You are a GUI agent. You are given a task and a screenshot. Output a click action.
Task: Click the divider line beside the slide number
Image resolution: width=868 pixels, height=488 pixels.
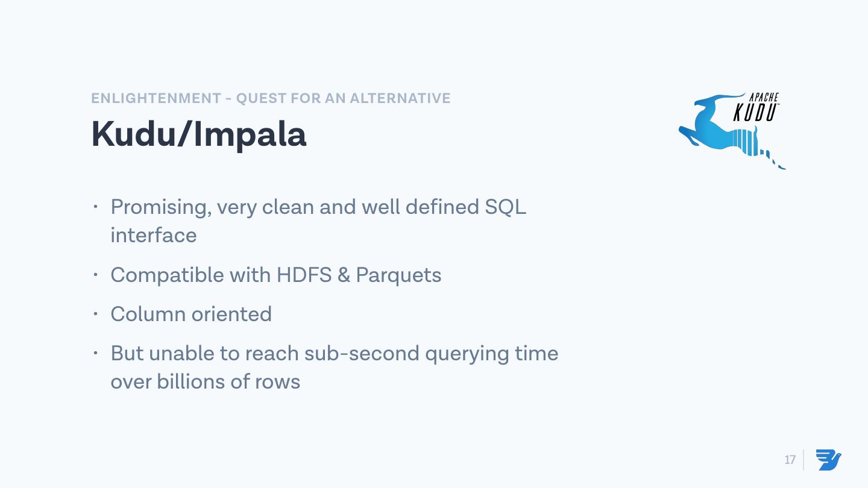(804, 460)
